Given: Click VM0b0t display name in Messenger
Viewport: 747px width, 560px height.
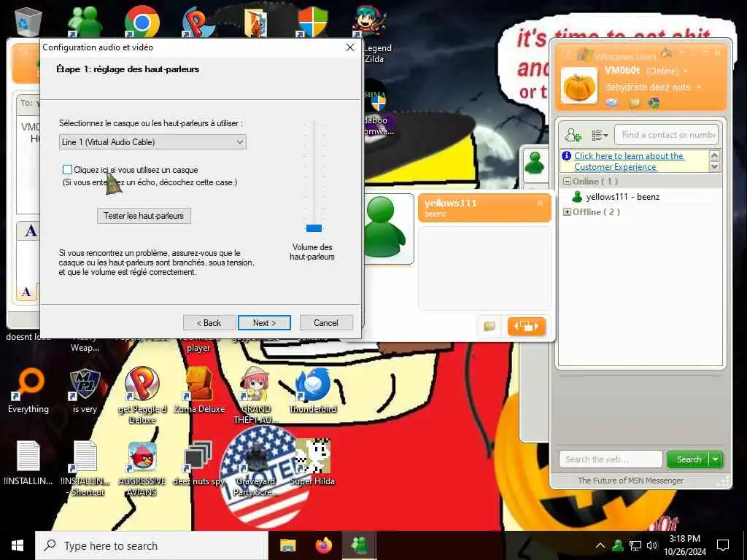Looking at the screenshot, I should coord(622,71).
